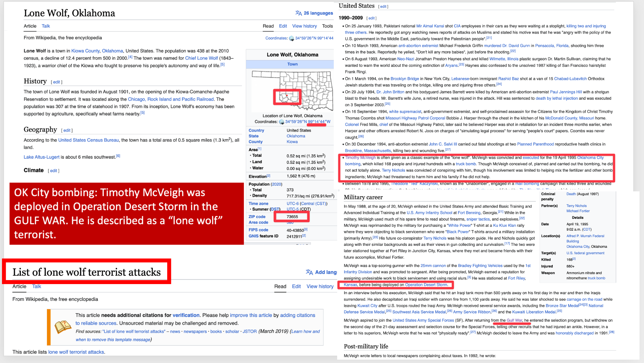Image resolution: width=644 pixels, height=363 pixels.
Task: Click the truck bomb link in McVeigh paragraph
Action: [466, 164]
